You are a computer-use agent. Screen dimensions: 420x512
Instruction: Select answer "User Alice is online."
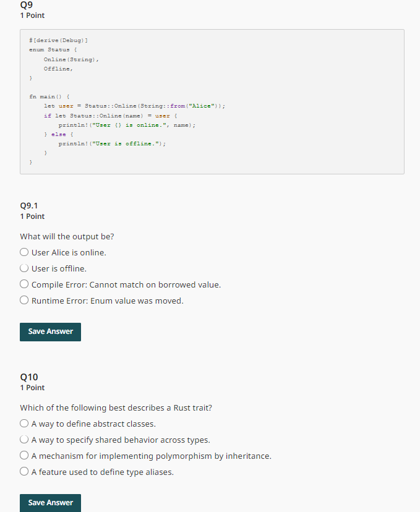(24, 252)
